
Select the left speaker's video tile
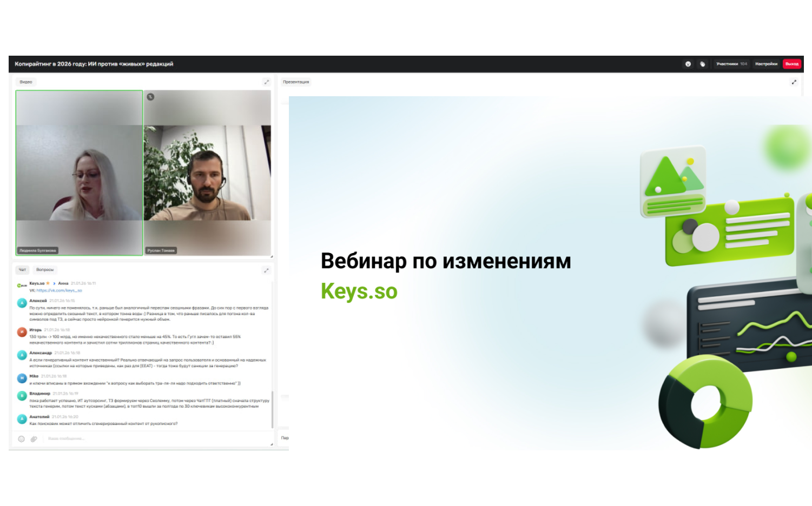(79, 173)
